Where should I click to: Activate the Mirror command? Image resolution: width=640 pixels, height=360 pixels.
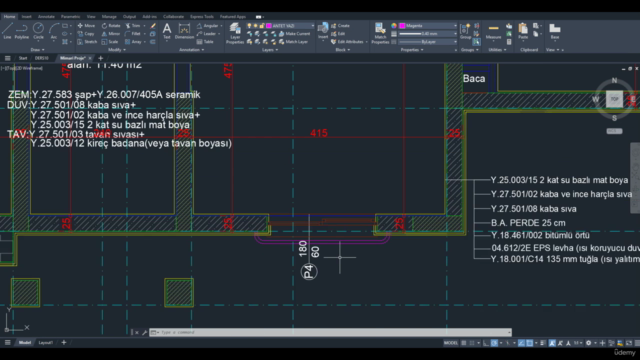pyautogui.click(x=111, y=34)
